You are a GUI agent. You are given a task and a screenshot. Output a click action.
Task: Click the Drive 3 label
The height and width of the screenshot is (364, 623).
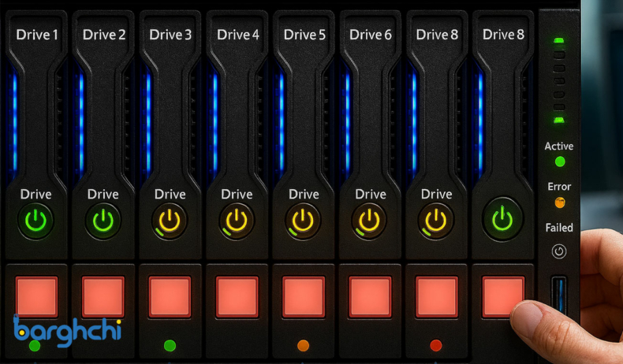coord(170,35)
